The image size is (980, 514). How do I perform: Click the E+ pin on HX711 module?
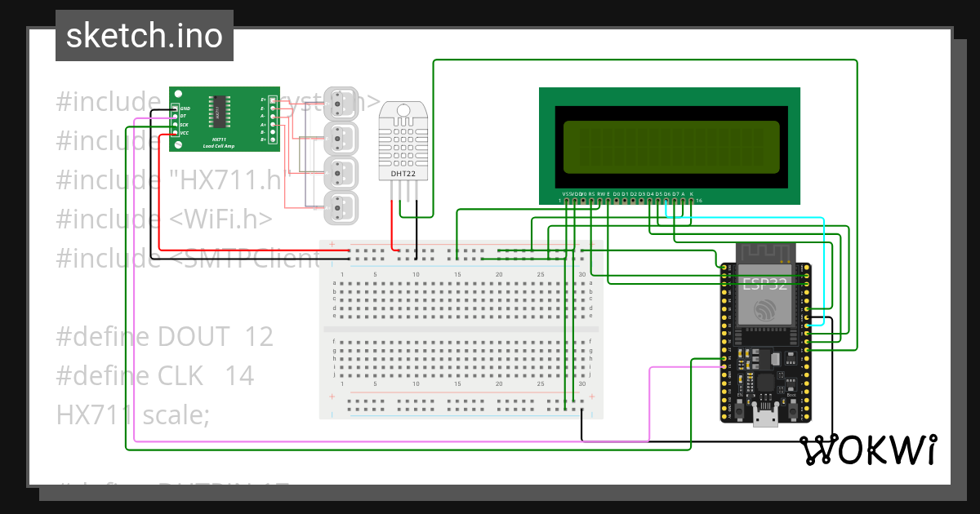click(273, 100)
